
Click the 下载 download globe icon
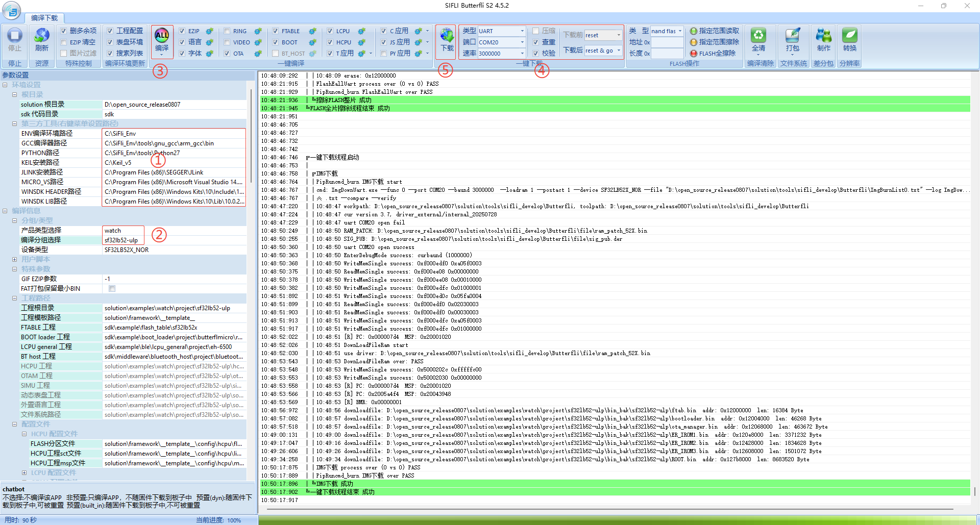click(447, 36)
